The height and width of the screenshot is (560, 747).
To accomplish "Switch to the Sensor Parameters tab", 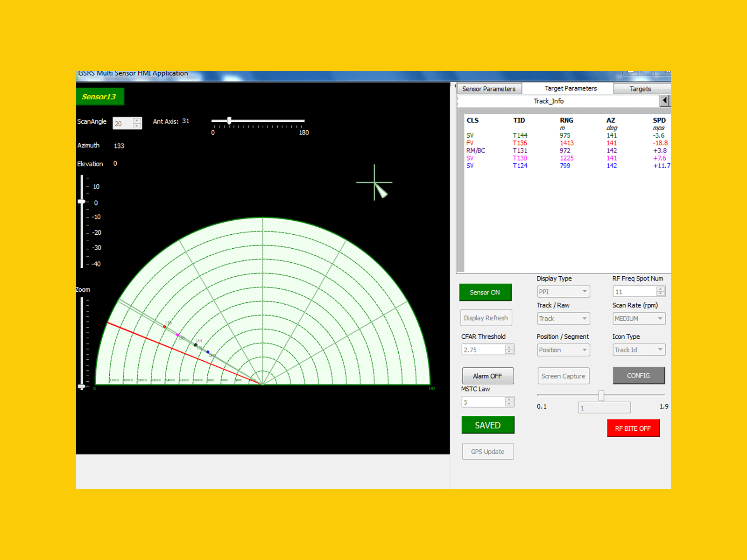I will point(489,89).
